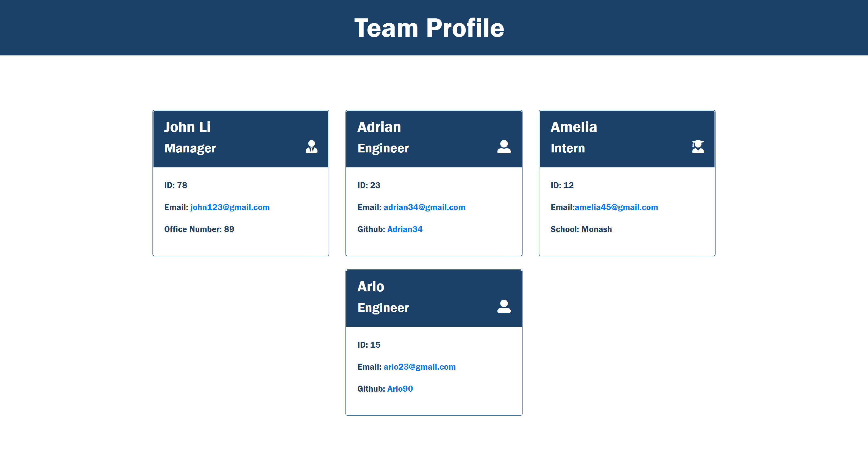Viewport: 868px width, 457px height.
Task: Click the Engineer role icon for Arlo
Action: point(503,305)
